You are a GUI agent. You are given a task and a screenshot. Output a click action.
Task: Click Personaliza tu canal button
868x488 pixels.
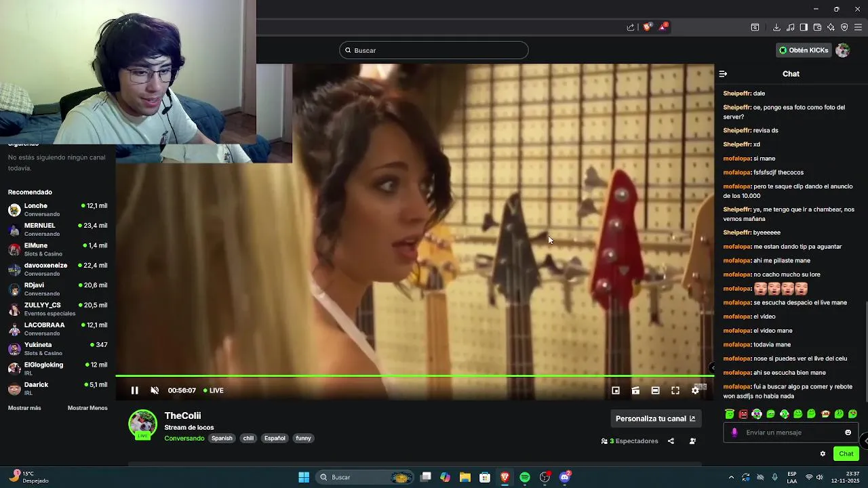tap(655, 419)
